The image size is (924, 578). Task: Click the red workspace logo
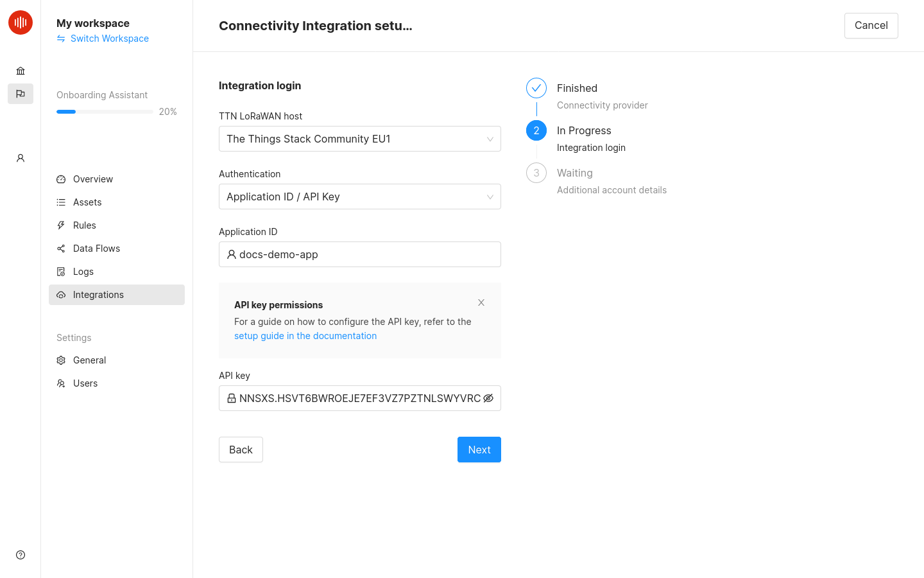(x=20, y=22)
